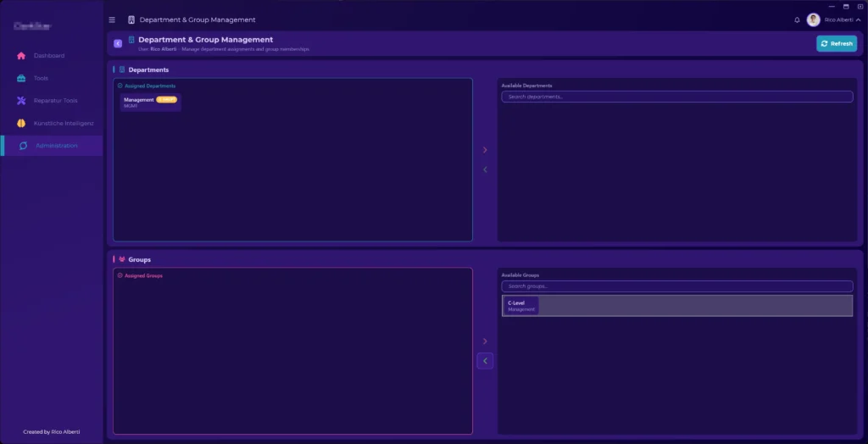The width and height of the screenshot is (868, 444).
Task: Open the Dashboard home icon
Action: tap(21, 55)
